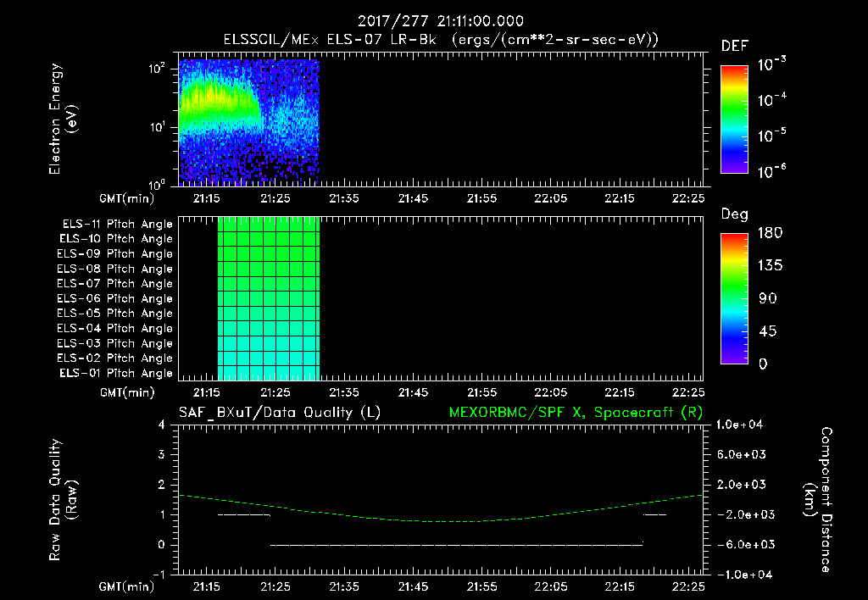Click the '4' tick on the Data Quality axis
This screenshot has width=868, height=600.
point(162,425)
